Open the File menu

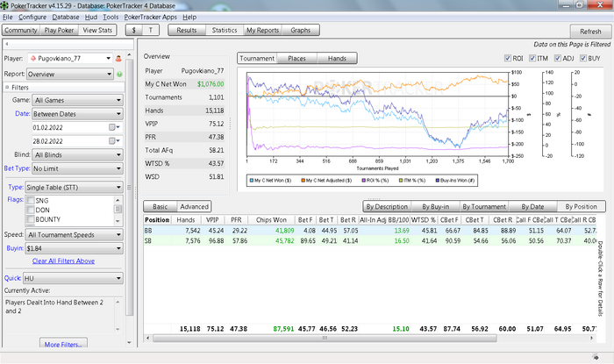pyautogui.click(x=7, y=17)
